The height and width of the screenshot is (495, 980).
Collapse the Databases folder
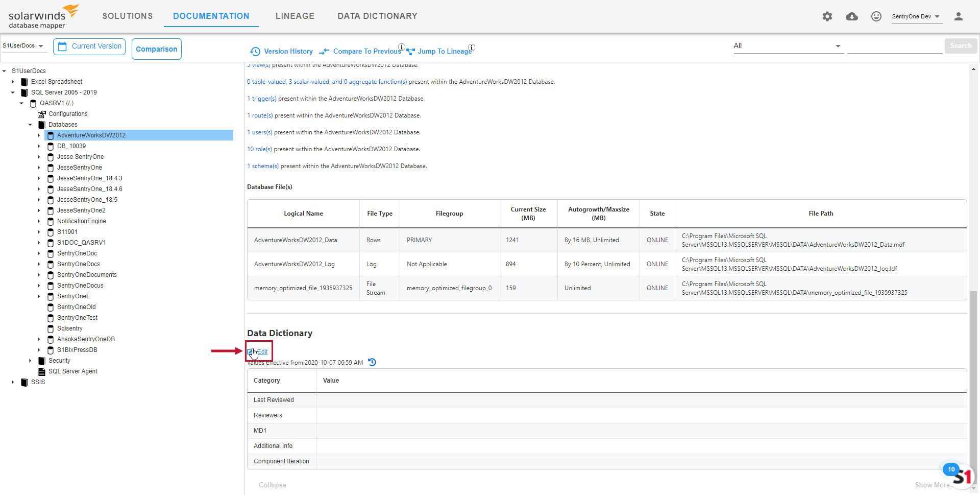click(30, 125)
